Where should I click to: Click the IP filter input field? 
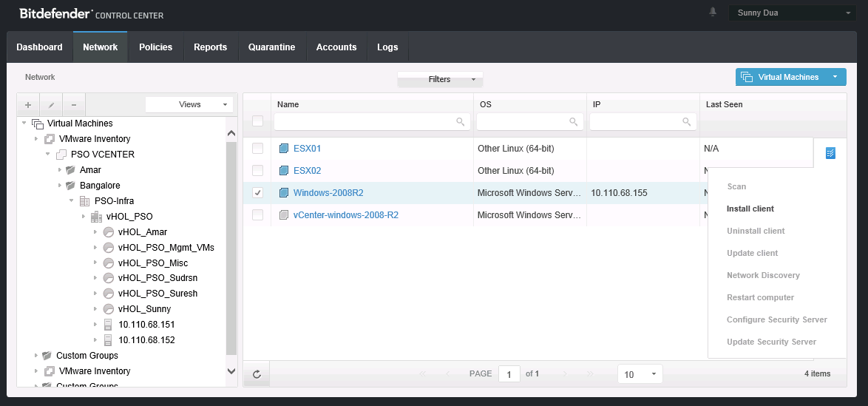[x=636, y=122]
